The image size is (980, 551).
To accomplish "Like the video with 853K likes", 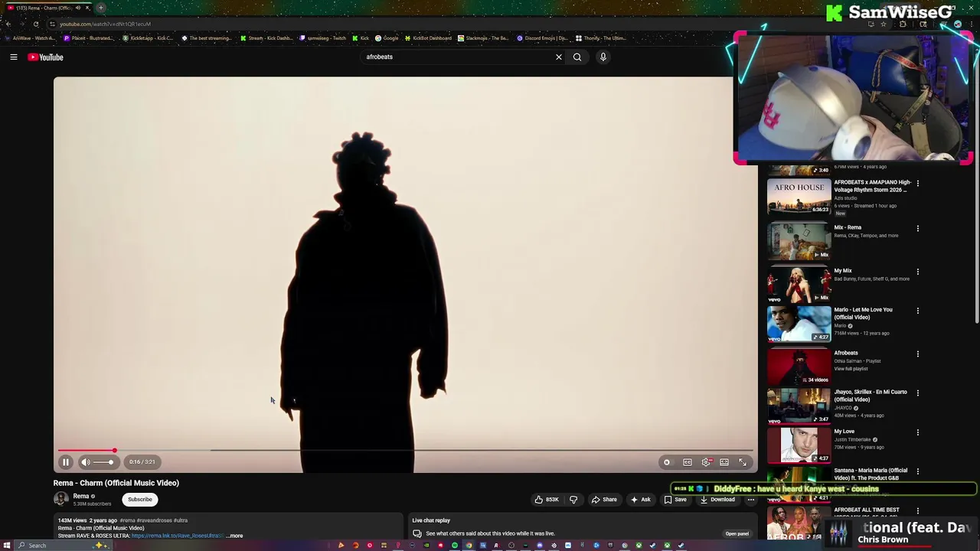I will pyautogui.click(x=547, y=500).
